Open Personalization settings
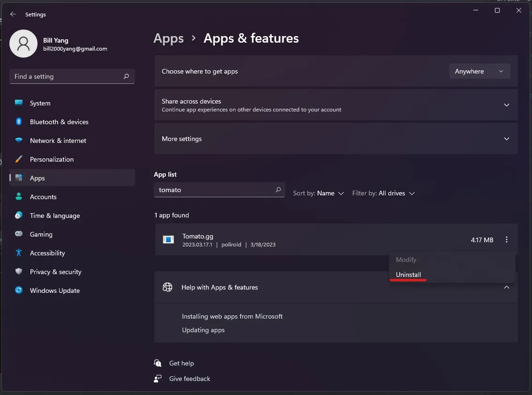Viewport: 532px width, 395px height. coord(52,159)
